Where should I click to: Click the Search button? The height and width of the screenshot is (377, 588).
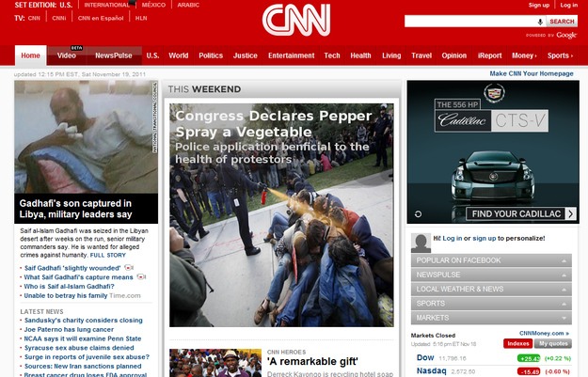[562, 22]
